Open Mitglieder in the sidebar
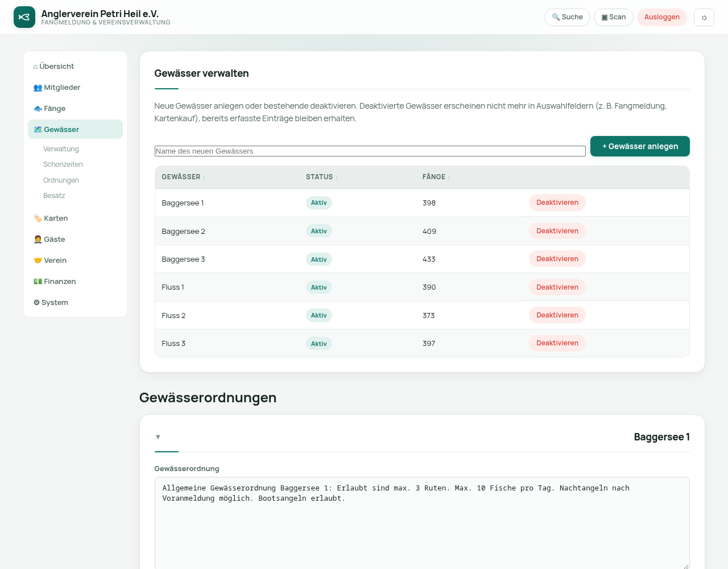728x569 pixels. 75,88
